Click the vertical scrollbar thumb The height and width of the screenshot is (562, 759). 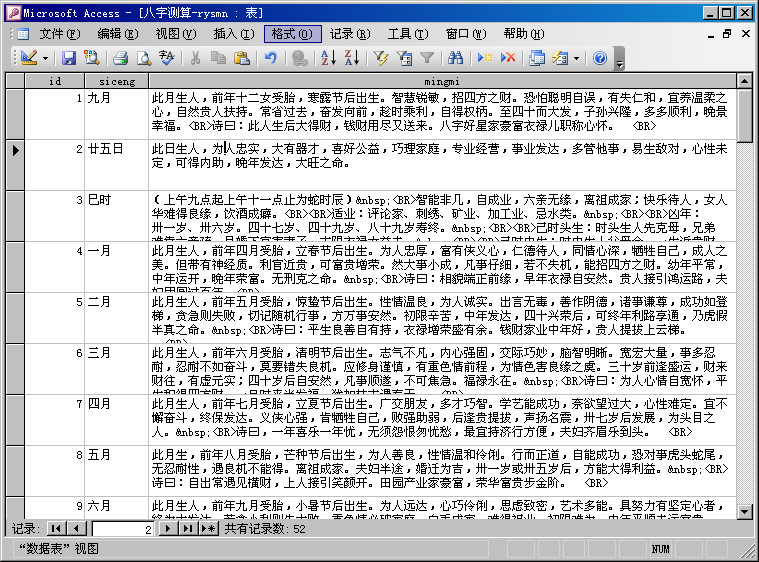point(744,116)
